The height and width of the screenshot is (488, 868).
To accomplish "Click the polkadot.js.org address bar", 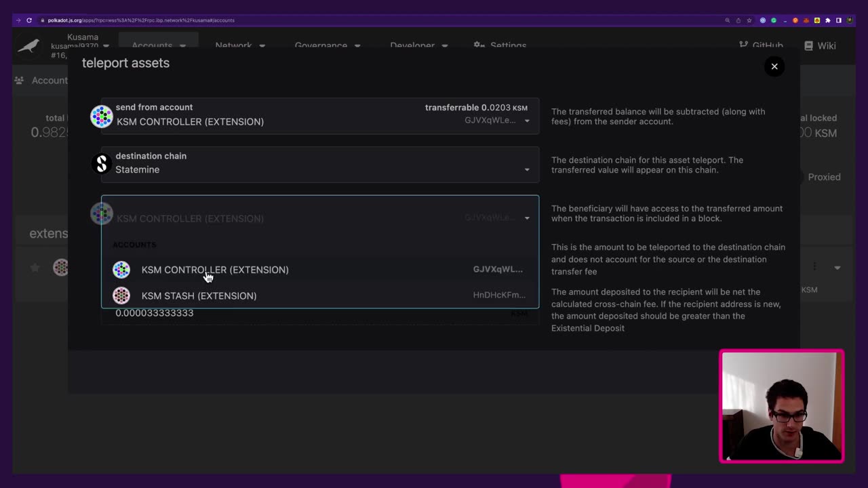I will 380,20.
